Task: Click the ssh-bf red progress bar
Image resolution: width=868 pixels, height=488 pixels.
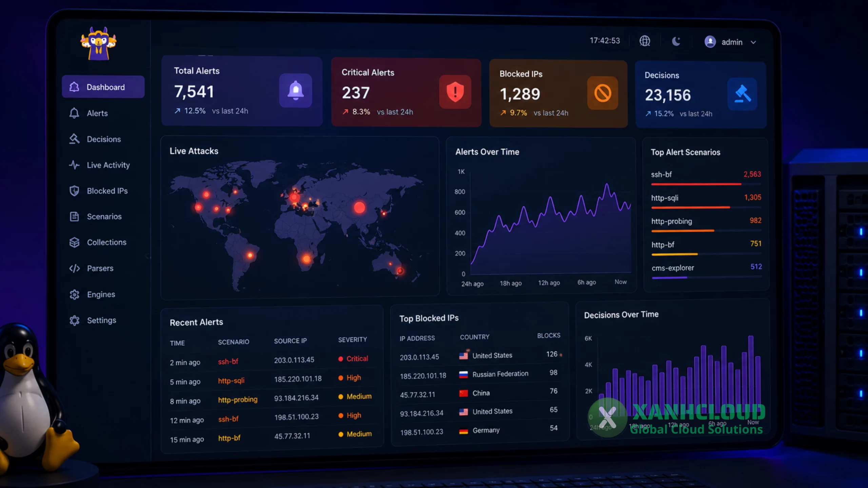Action: tap(696, 184)
